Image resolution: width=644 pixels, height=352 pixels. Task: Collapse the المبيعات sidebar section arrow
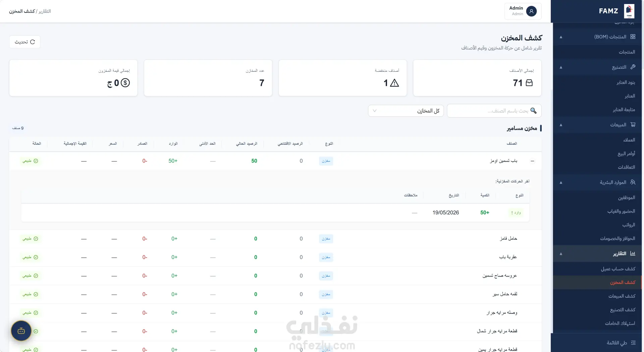pyautogui.click(x=561, y=125)
